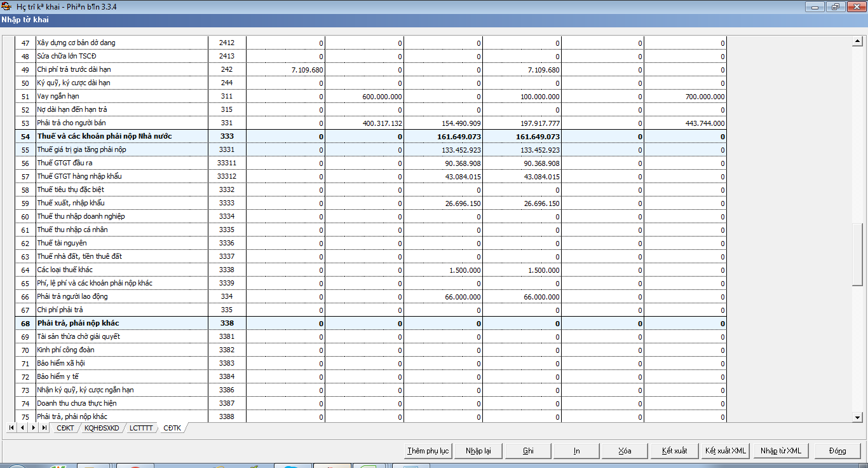Screen dimensions: 868x468
Task: Click the previous sheet navigation arrow
Action: [22, 428]
